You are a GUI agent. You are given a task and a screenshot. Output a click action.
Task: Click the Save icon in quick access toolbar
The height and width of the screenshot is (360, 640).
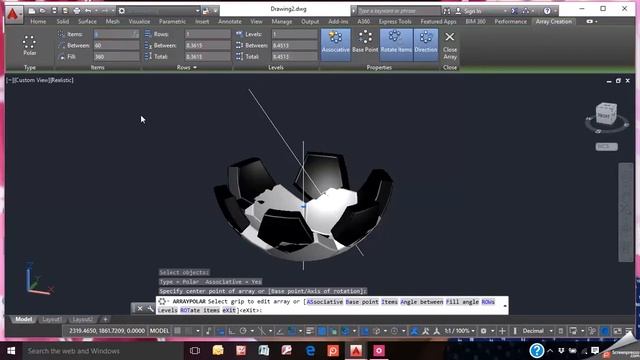coord(54,11)
